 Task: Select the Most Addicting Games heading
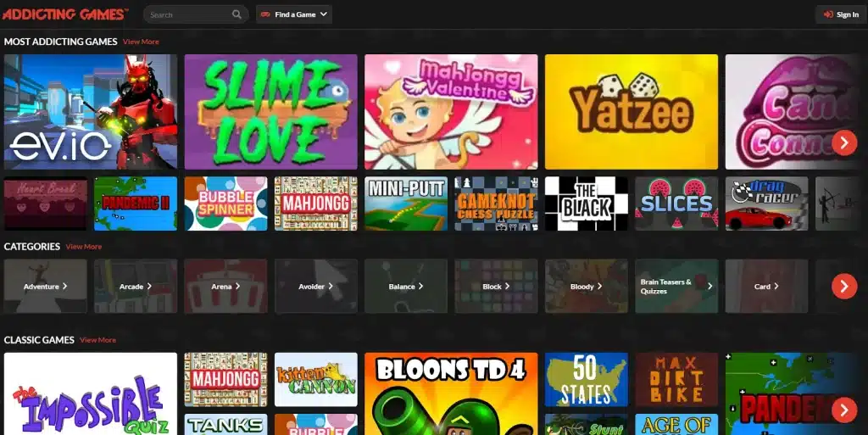click(x=60, y=42)
